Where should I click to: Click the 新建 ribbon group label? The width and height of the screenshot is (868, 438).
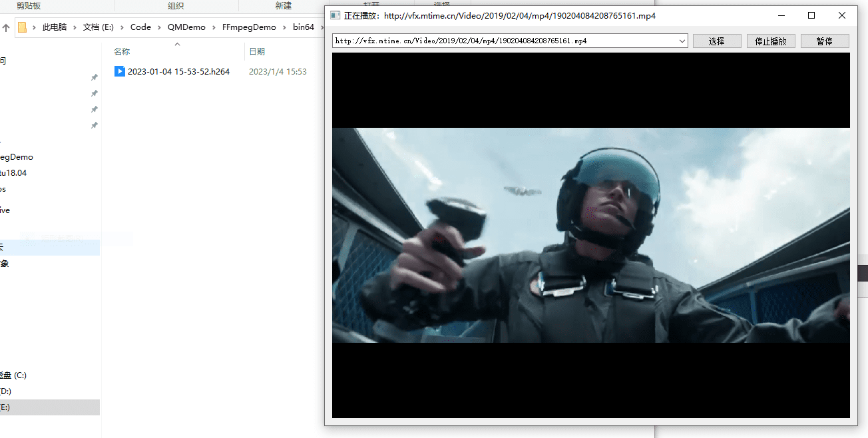point(284,5)
